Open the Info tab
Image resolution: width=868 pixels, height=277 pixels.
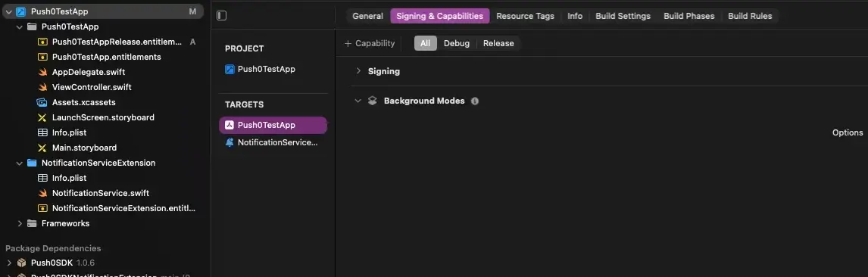click(x=575, y=16)
